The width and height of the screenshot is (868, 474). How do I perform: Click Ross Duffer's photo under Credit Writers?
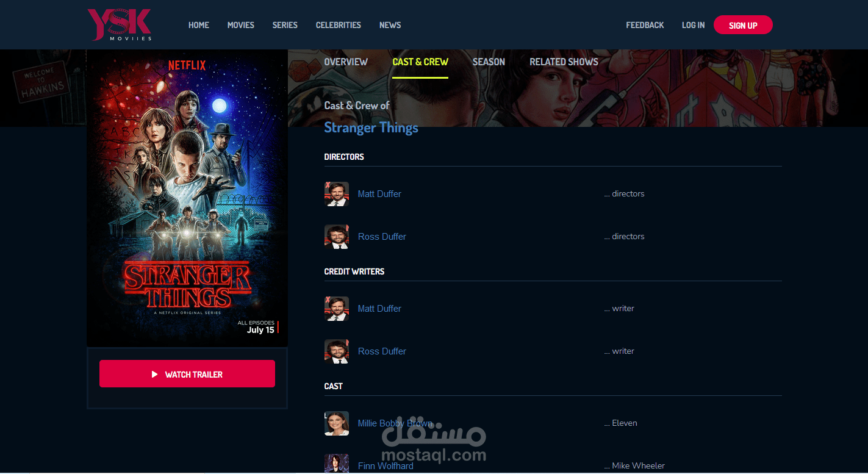click(x=337, y=351)
